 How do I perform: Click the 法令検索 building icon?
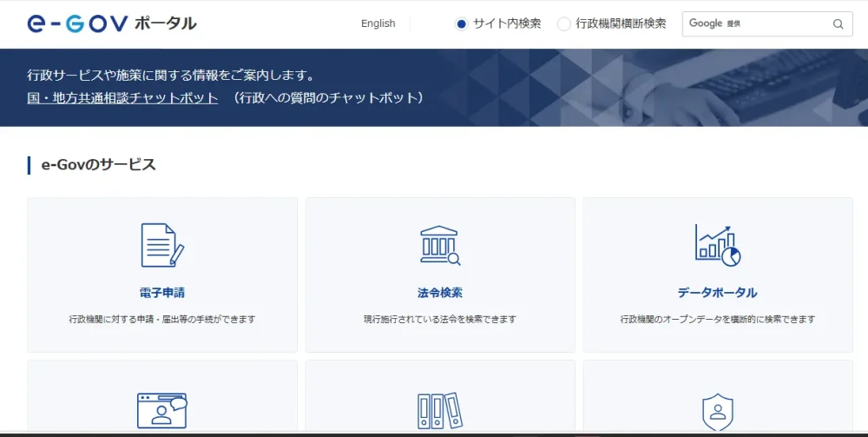440,245
